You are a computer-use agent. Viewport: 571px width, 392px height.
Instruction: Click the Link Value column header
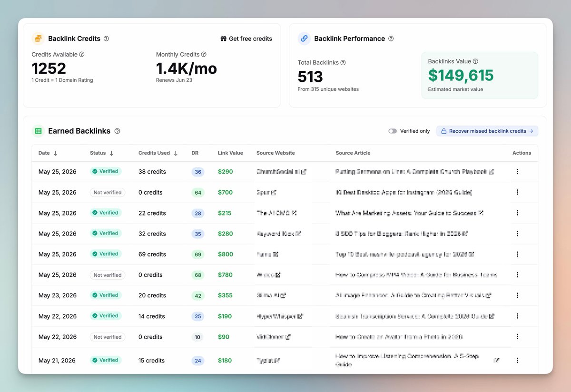point(230,153)
